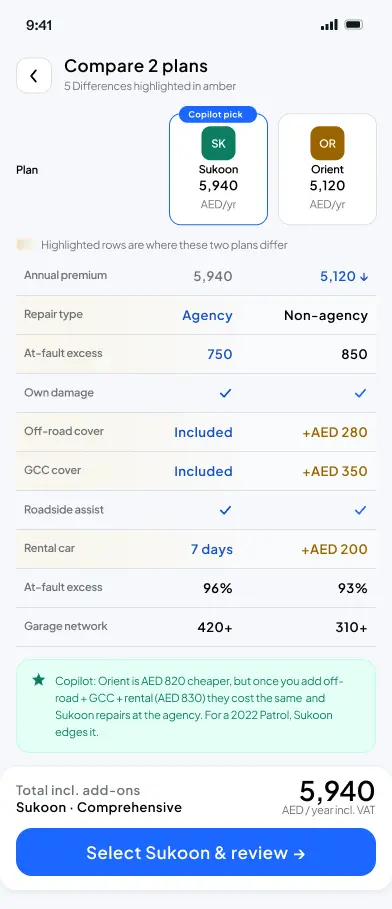Click Orient's +AED 350 GCC cover add-on
Image resolution: width=392 pixels, height=909 pixels.
click(x=335, y=471)
